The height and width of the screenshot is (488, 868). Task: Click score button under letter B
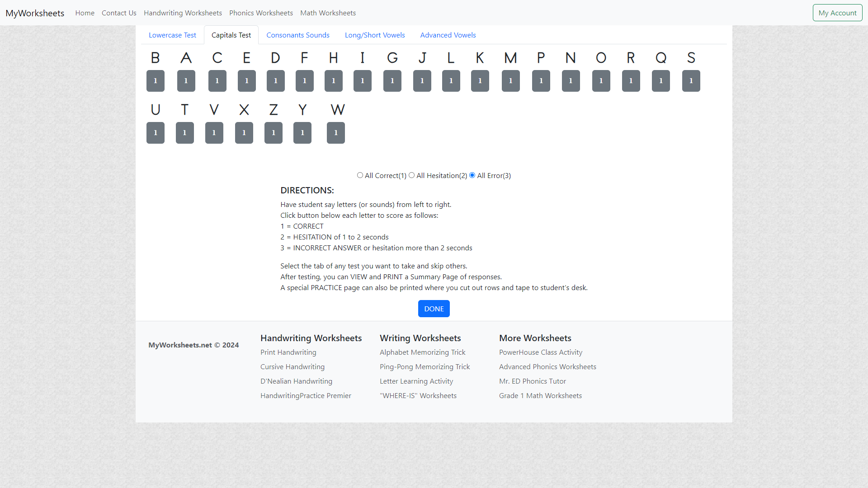pyautogui.click(x=156, y=81)
